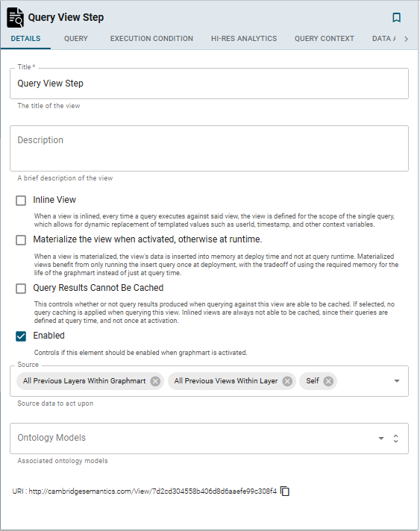The width and height of the screenshot is (420, 531).
Task: Show more tabs with right chevron
Action: point(406,39)
